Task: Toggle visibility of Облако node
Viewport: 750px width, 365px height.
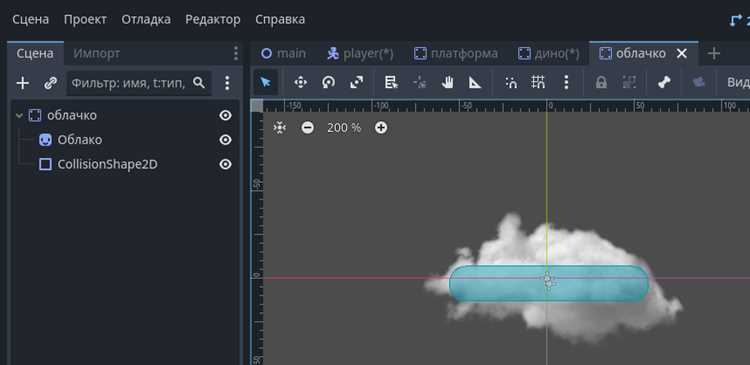Action: coord(225,140)
